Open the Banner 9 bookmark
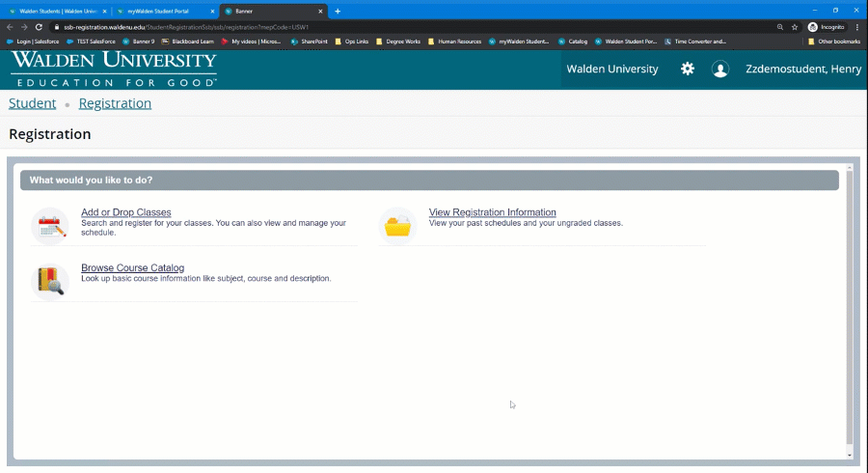868x473 pixels. [138, 42]
